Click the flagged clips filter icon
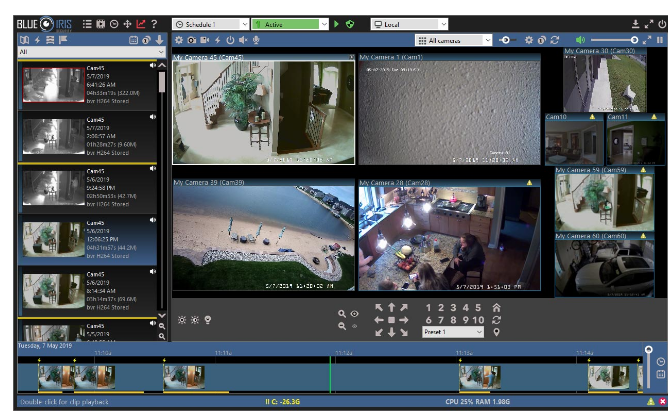Image resolution: width=668 pixels, height=416 pixels. [x=64, y=40]
